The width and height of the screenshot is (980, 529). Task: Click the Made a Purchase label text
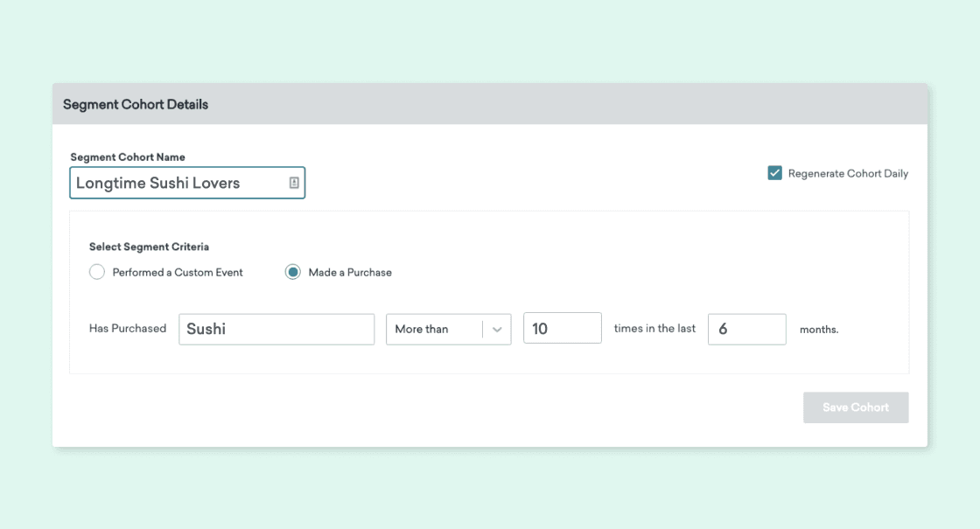(x=350, y=272)
